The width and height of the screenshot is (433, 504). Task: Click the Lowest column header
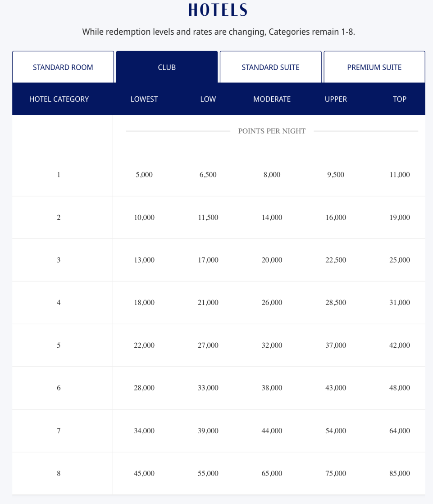144,99
